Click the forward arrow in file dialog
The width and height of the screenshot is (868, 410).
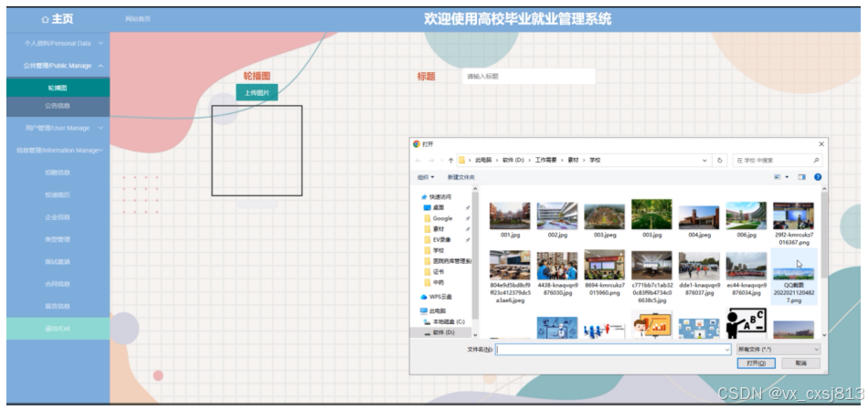[430, 161]
